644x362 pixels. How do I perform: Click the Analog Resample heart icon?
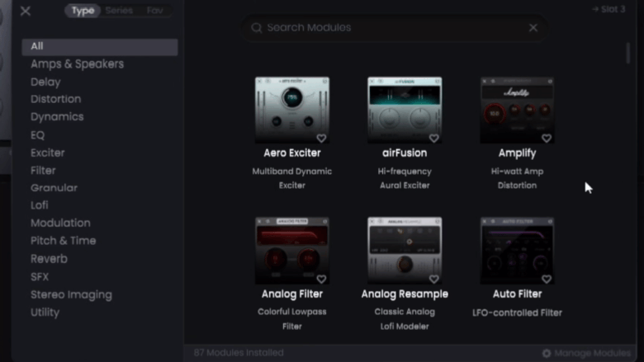[433, 280]
